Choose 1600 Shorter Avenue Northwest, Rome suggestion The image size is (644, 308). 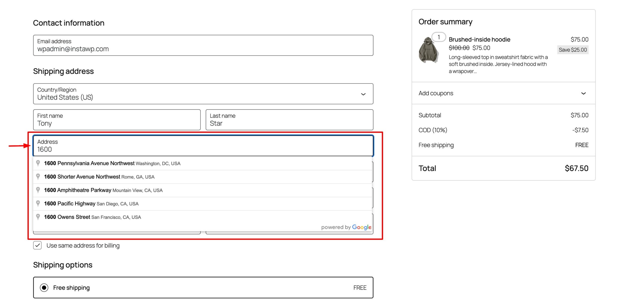[203, 177]
